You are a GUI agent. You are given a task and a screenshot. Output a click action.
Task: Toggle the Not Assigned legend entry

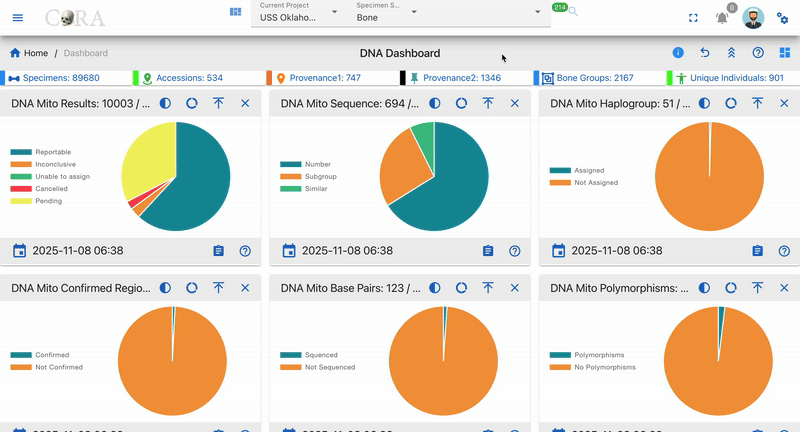pos(584,183)
